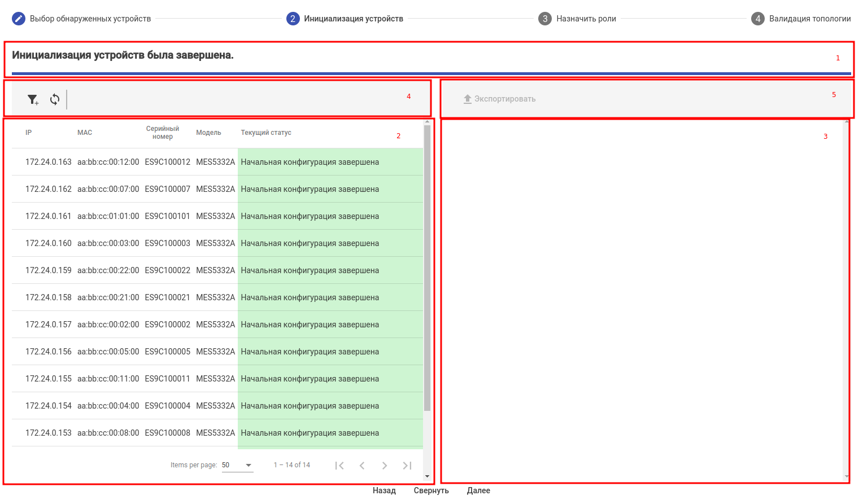Click serial number ES9C100021
Screen dimensions: 863x504
tap(168, 297)
